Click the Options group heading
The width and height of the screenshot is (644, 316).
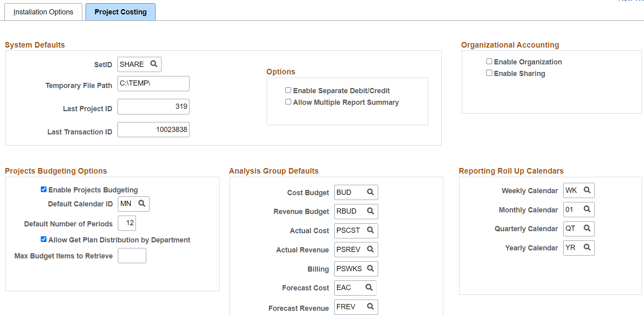point(281,72)
